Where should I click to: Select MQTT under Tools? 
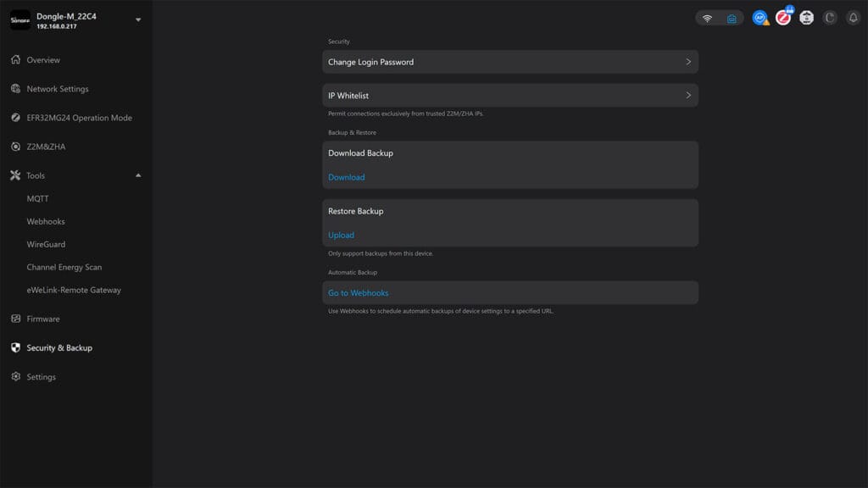[x=39, y=198]
